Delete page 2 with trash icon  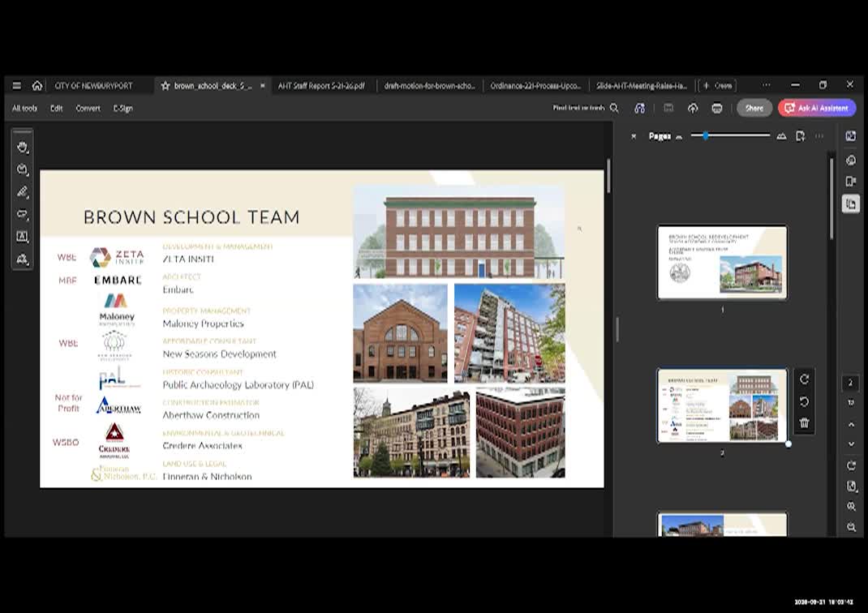[805, 423]
